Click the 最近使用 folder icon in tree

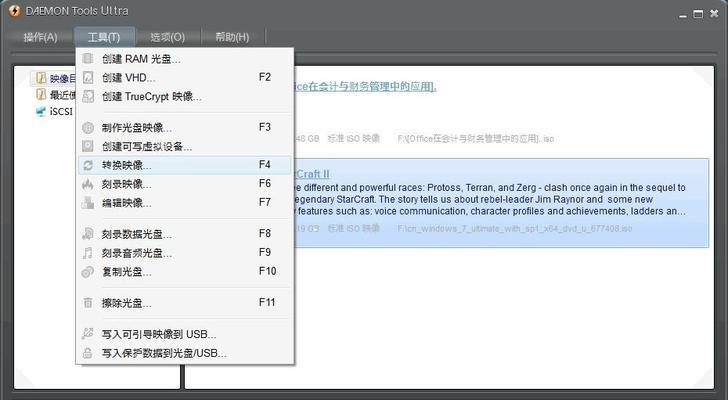(x=41, y=95)
